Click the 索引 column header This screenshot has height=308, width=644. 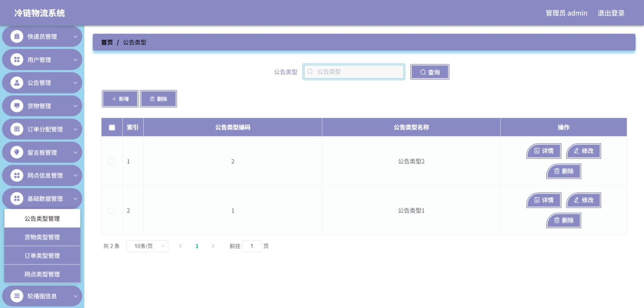[133, 127]
